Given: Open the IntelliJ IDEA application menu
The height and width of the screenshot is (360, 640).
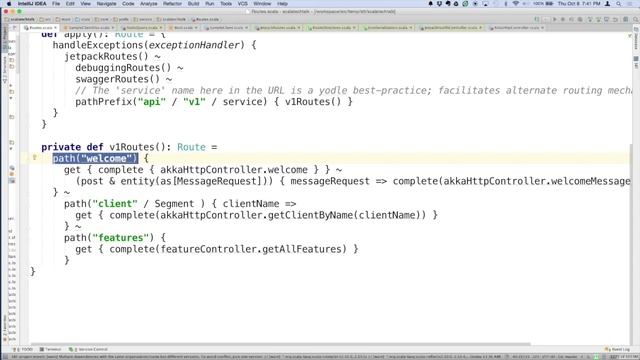Looking at the screenshot, I should pos(32,4).
